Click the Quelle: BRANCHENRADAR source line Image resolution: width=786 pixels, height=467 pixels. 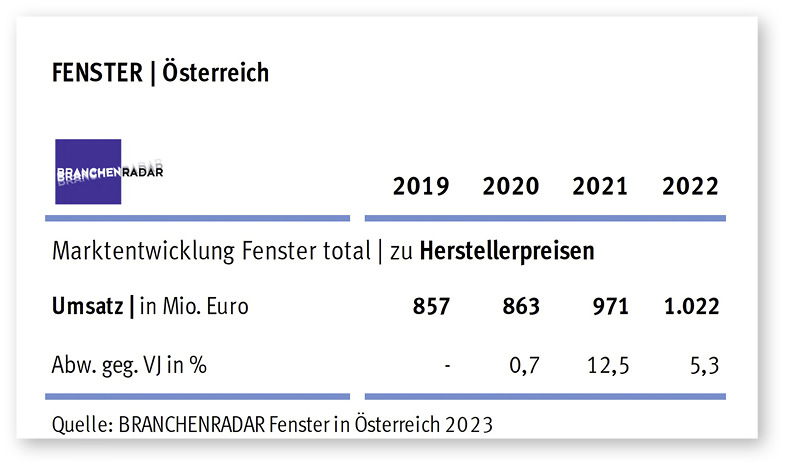[272, 424]
